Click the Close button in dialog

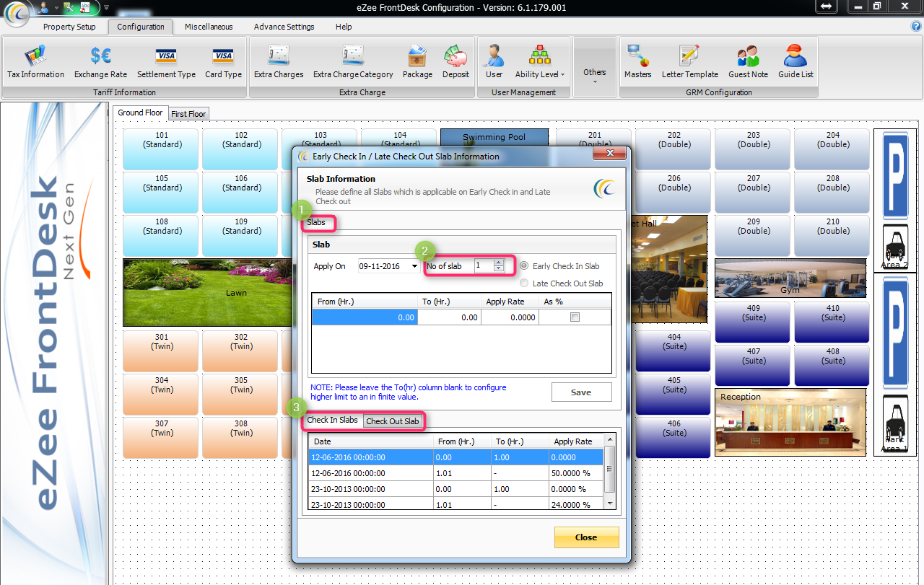click(586, 537)
